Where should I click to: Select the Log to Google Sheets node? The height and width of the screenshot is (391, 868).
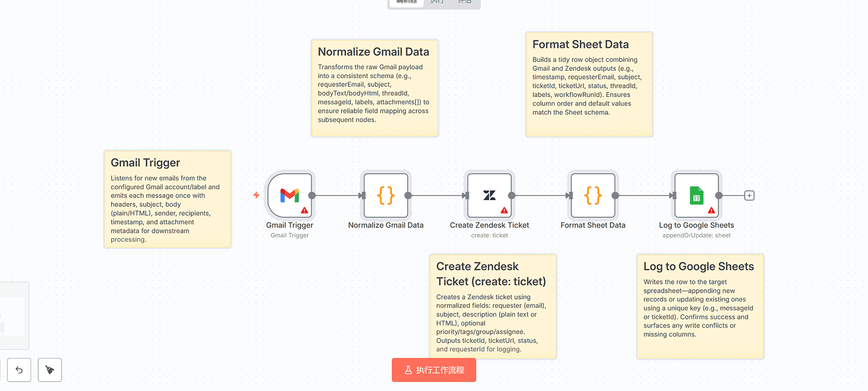coord(696,195)
